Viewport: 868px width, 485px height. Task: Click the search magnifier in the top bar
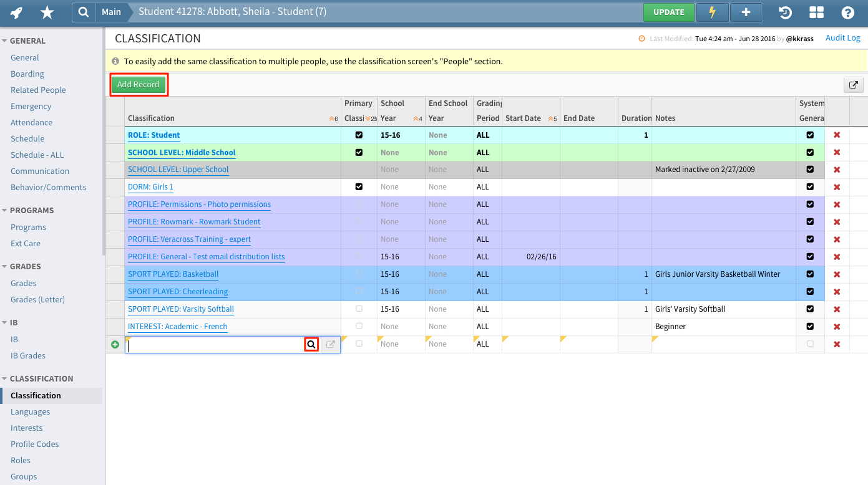84,12
